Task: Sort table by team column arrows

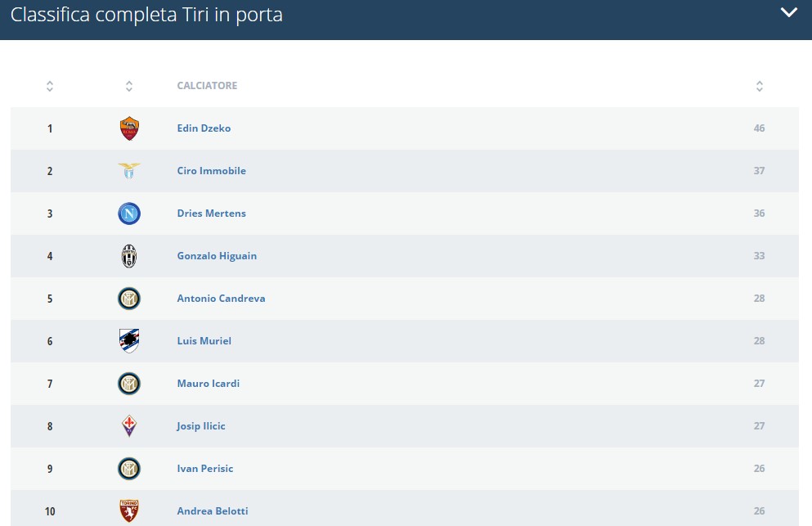Action: [129, 86]
